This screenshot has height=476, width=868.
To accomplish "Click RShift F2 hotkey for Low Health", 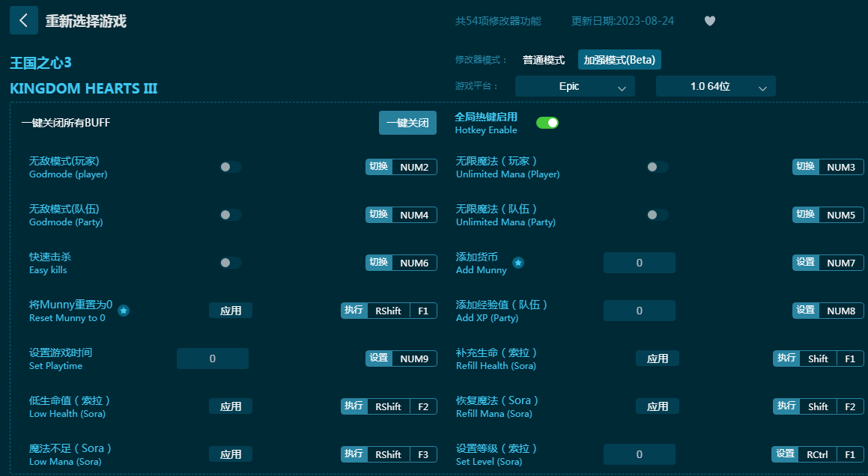I will click(x=389, y=406).
